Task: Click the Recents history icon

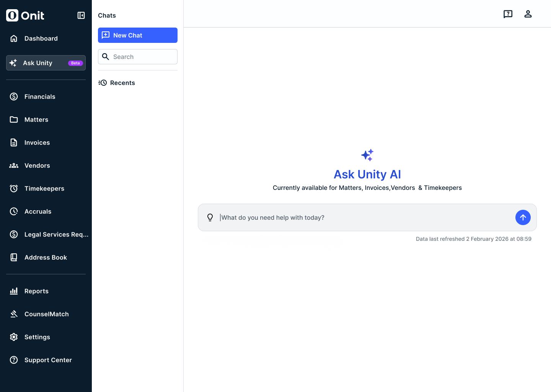Action: click(103, 83)
